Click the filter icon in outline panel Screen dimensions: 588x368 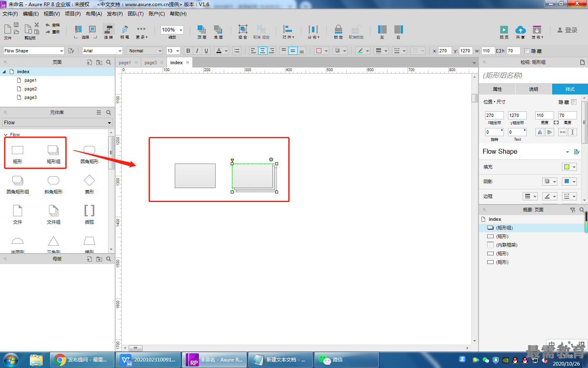[572, 210]
